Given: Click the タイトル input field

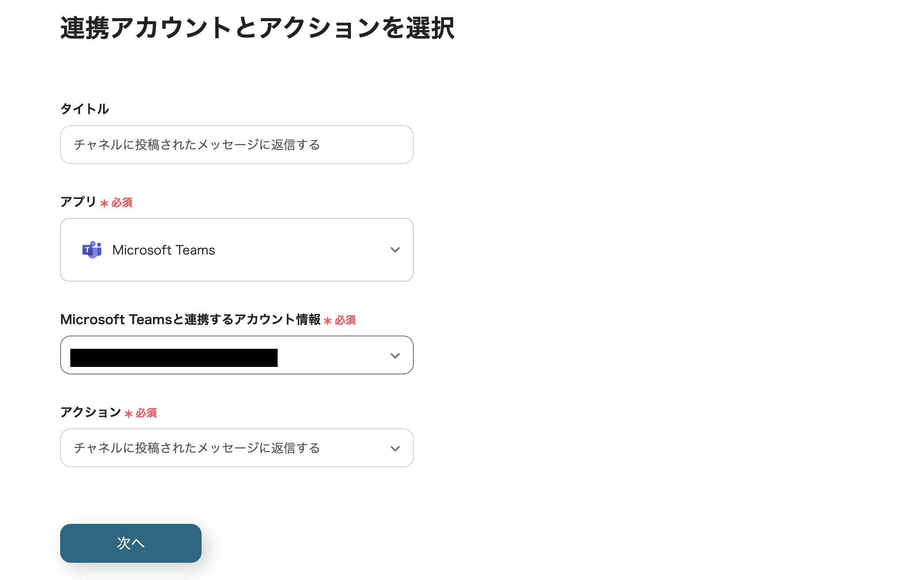Looking at the screenshot, I should coord(237,145).
